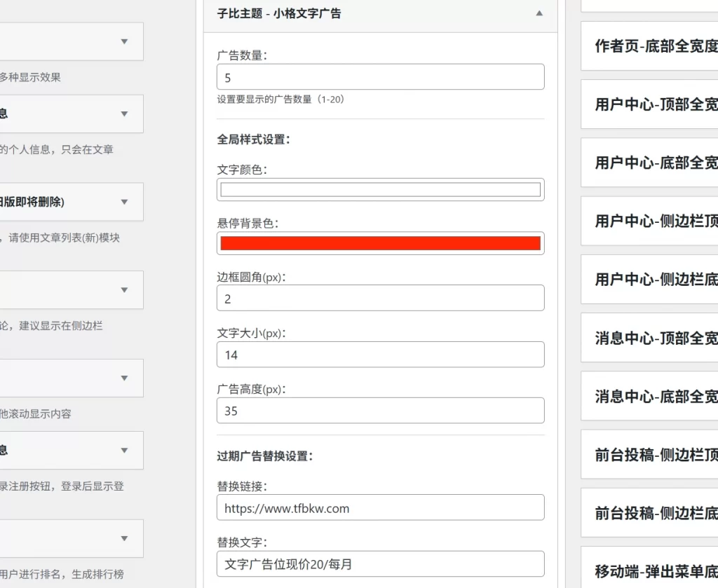The width and height of the screenshot is (718, 588).
Task: Collapse the 子比主题-小格文字广告 panel
Action: 539,13
